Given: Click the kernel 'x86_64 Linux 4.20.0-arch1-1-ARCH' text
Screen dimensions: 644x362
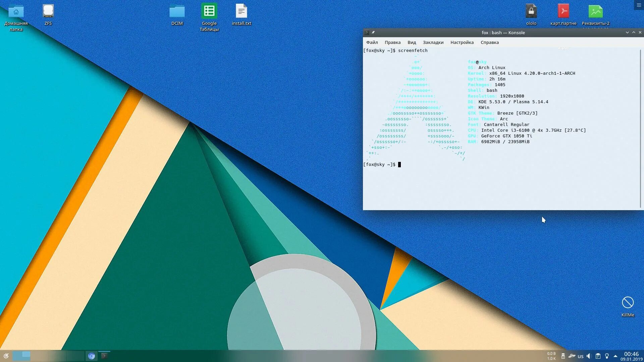Looking at the screenshot, I should point(532,73).
